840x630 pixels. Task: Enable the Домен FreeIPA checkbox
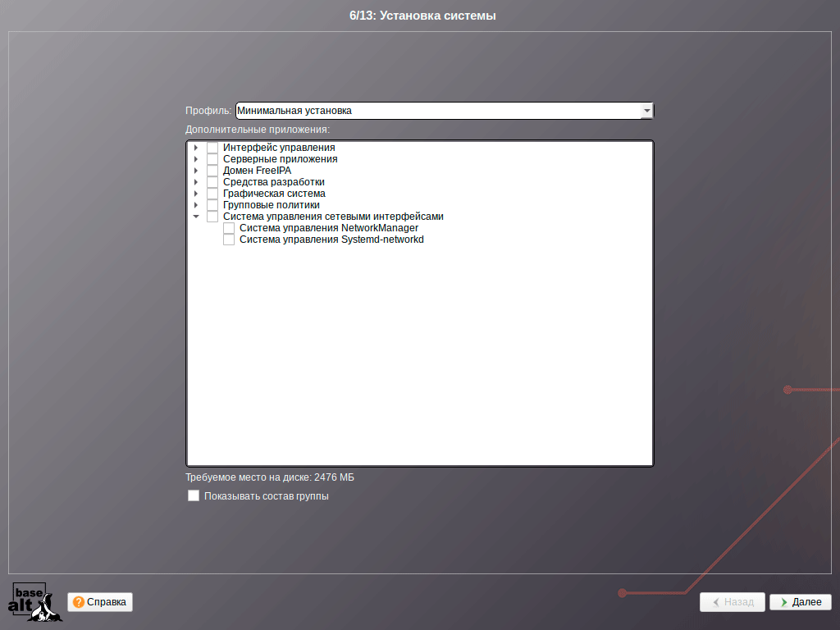tap(212, 171)
